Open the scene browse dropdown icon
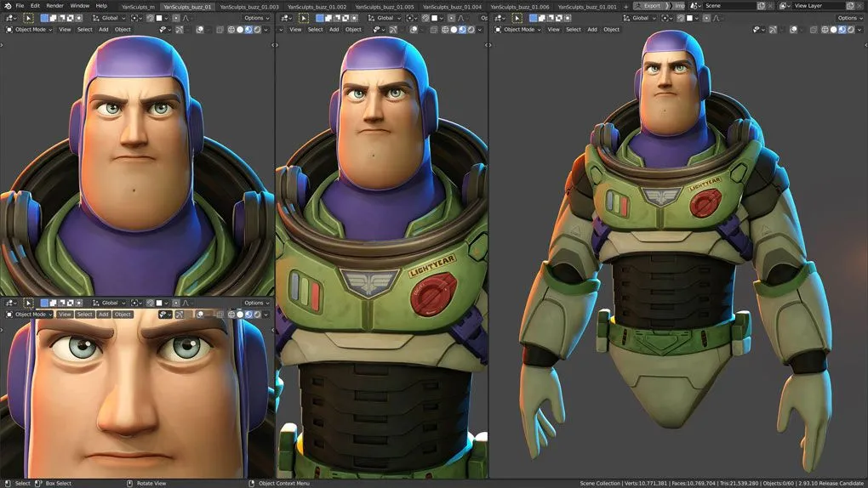 point(695,6)
